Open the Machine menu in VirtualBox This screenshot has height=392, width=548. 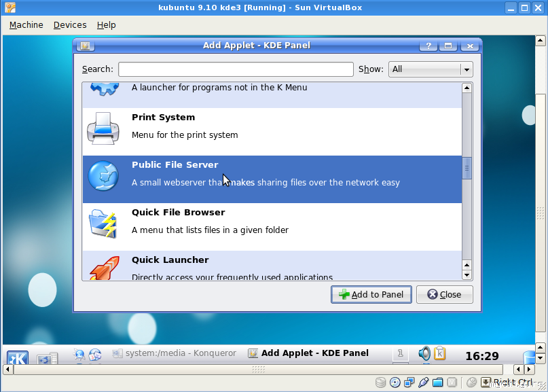coord(26,25)
